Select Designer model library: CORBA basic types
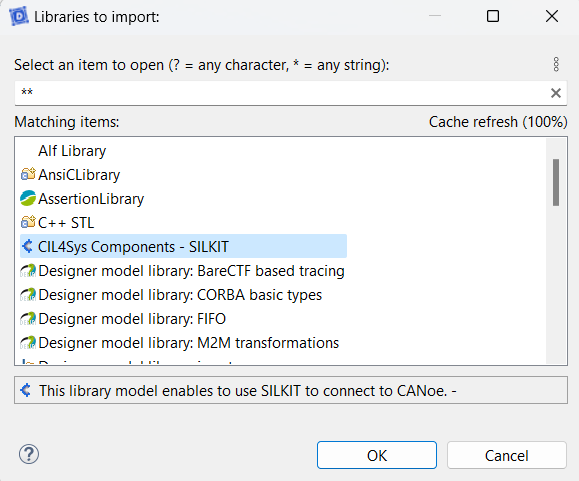Screen dimensions: 579x481 [x=180, y=295]
